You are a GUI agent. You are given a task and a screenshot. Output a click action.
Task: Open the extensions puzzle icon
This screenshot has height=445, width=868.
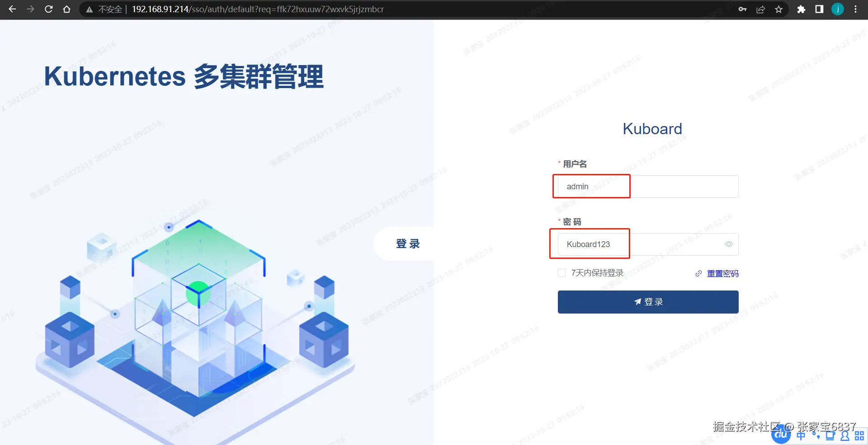click(801, 9)
